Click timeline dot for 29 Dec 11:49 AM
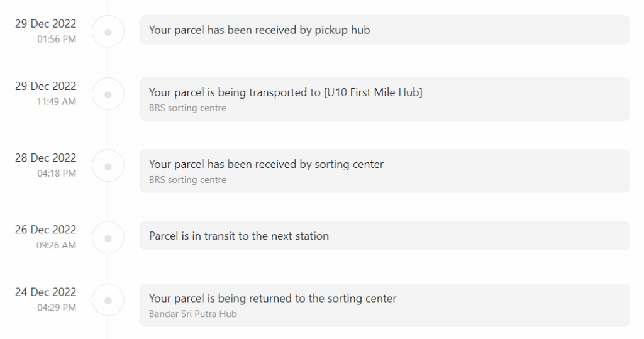 click(108, 94)
